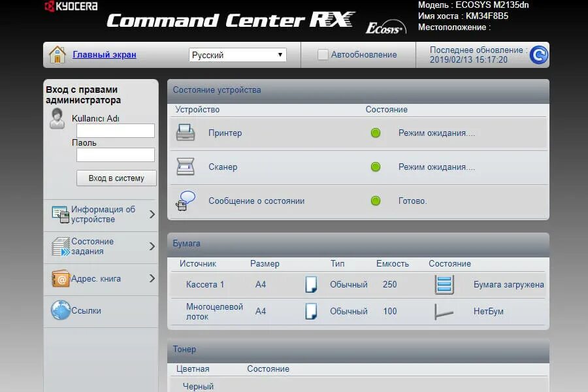Viewport: 588px width, 392px height.
Task: Expand the Адрес. книга chevron
Action: [x=152, y=278]
